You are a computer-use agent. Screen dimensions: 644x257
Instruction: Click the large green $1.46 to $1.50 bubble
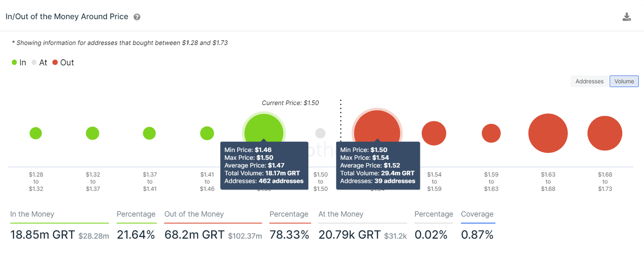(264, 128)
